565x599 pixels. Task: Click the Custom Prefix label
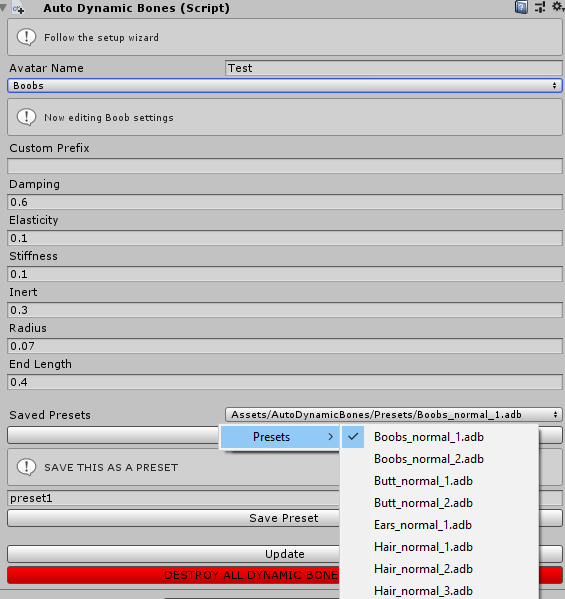point(49,148)
